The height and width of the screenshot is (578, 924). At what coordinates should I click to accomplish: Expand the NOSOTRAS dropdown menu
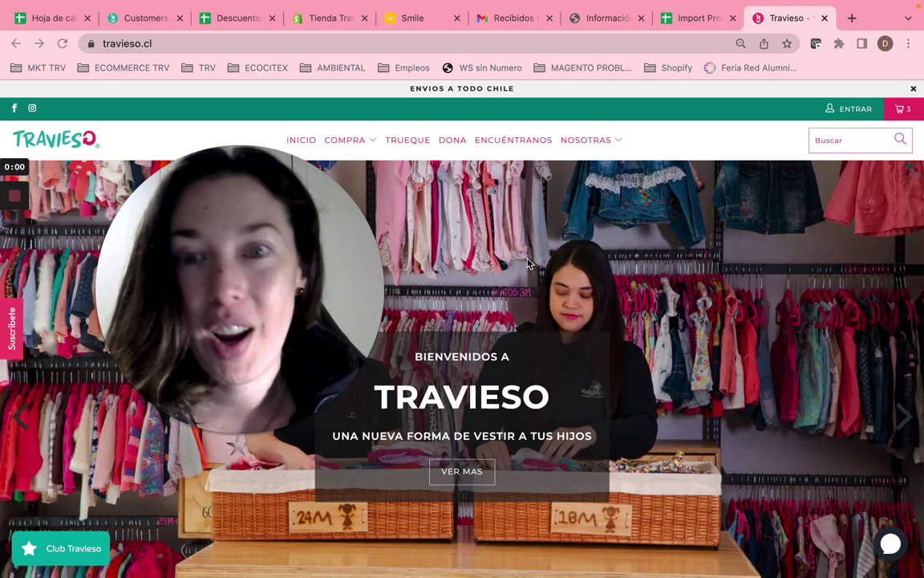point(591,140)
